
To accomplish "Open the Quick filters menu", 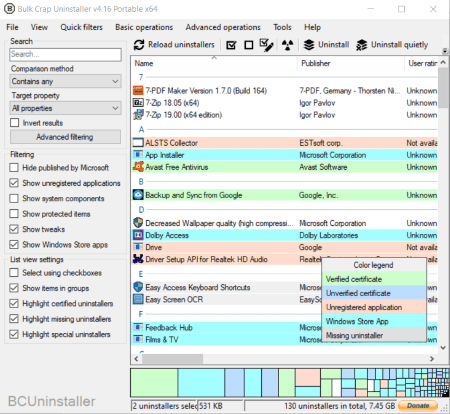I will click(81, 27).
